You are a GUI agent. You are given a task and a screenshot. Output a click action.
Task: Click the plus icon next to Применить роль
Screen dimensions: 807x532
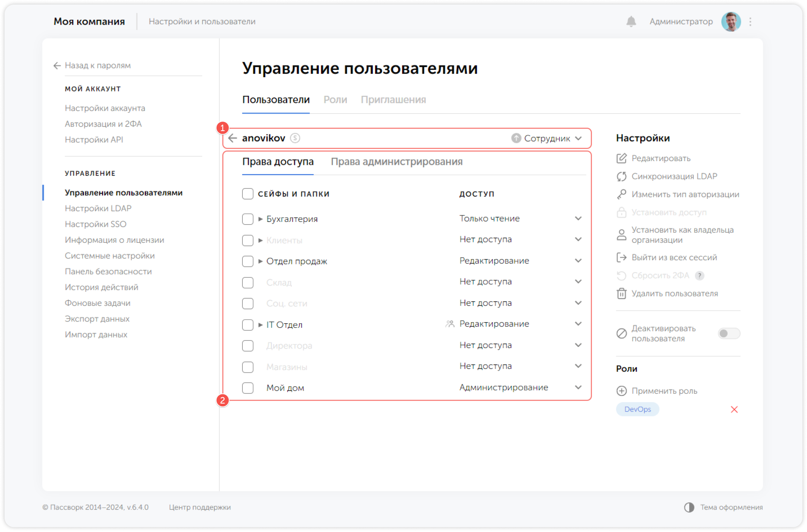click(x=622, y=391)
